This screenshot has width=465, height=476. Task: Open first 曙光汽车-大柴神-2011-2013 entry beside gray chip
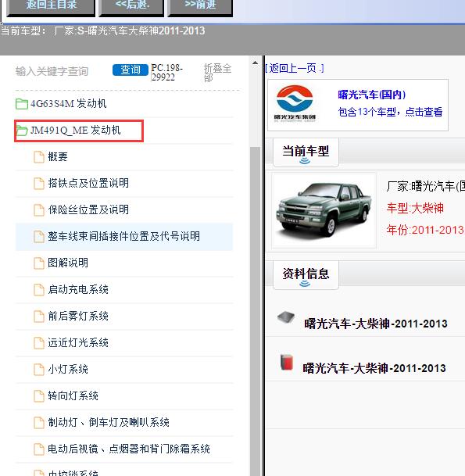(376, 324)
